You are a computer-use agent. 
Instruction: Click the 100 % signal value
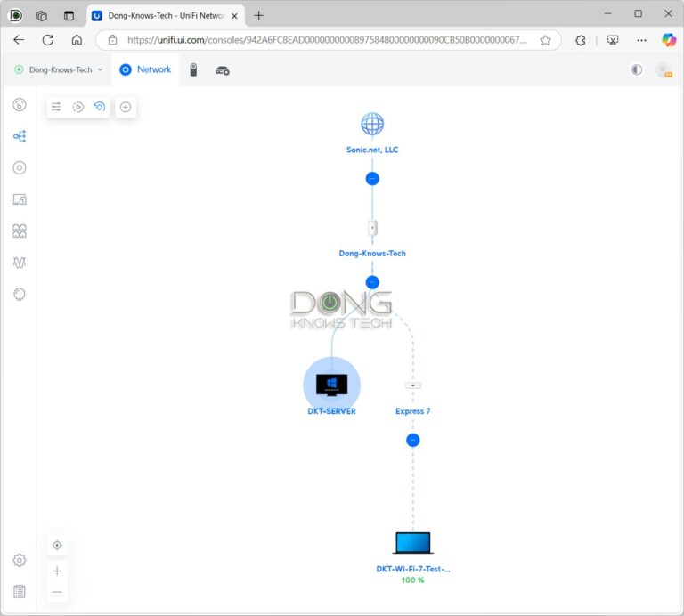[412, 580]
